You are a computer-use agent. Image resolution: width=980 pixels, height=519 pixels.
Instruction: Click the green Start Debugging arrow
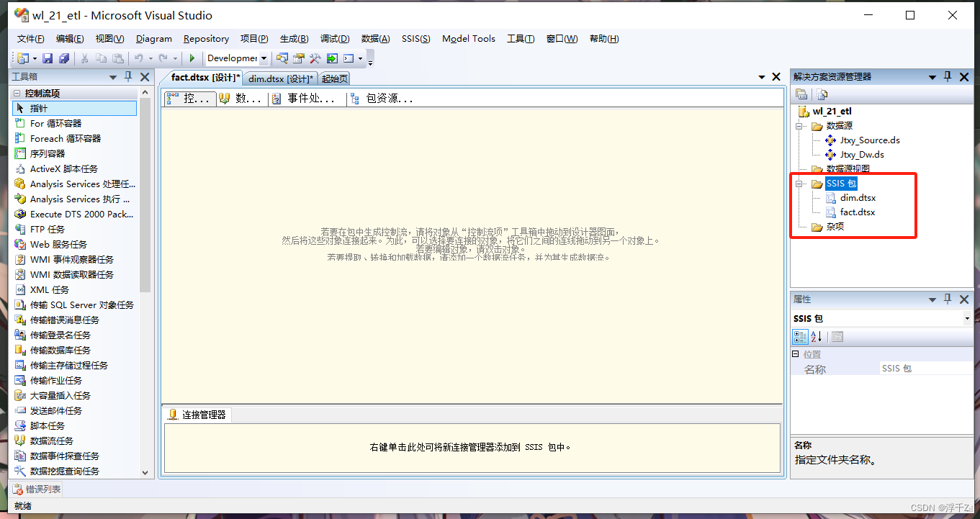pos(192,58)
